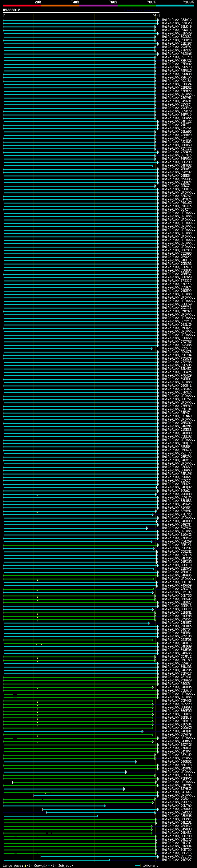
Task: Select UniRef100_A4HHB9 label
Action: pos(177,521)
